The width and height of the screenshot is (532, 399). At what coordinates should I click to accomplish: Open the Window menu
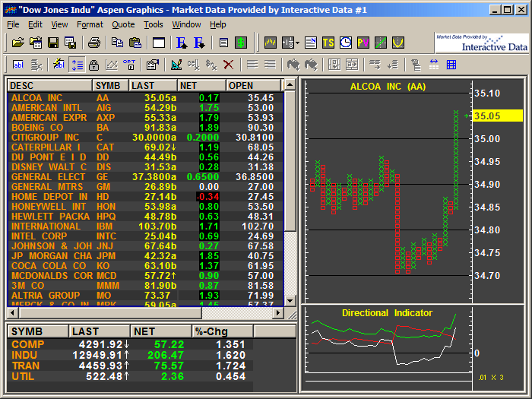coord(186,24)
